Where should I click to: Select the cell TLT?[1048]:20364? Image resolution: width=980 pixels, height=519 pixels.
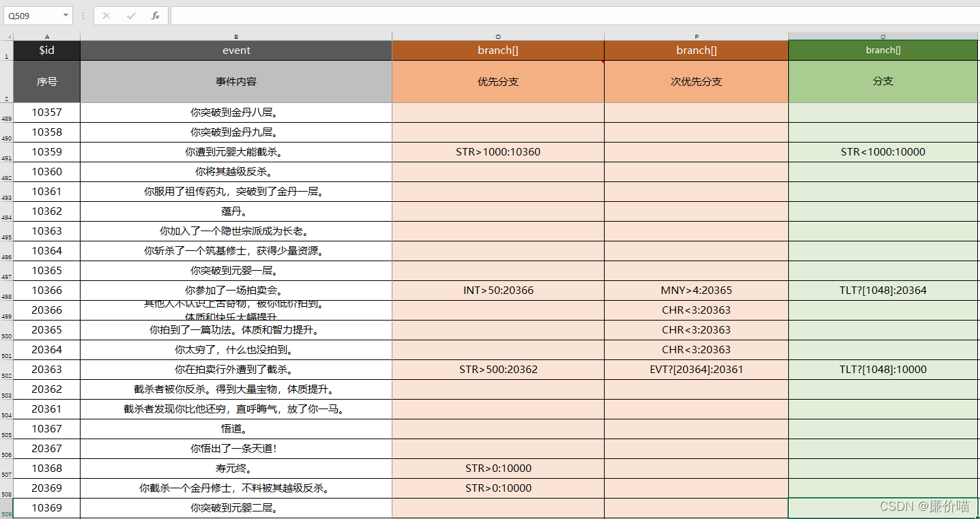click(883, 291)
